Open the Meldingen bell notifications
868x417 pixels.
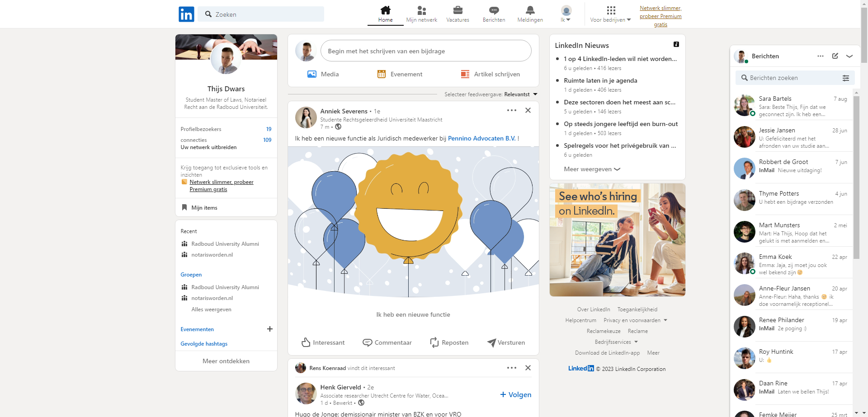point(530,11)
